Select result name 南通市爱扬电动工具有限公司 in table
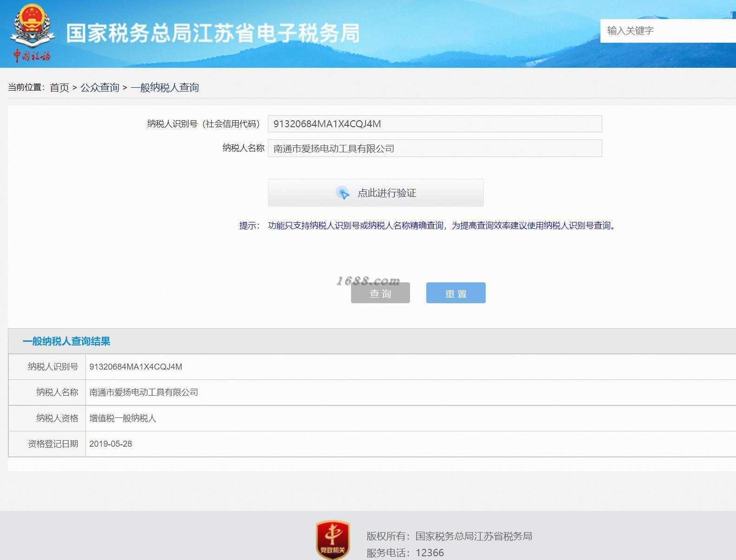Image resolution: width=736 pixels, height=560 pixels. point(143,392)
